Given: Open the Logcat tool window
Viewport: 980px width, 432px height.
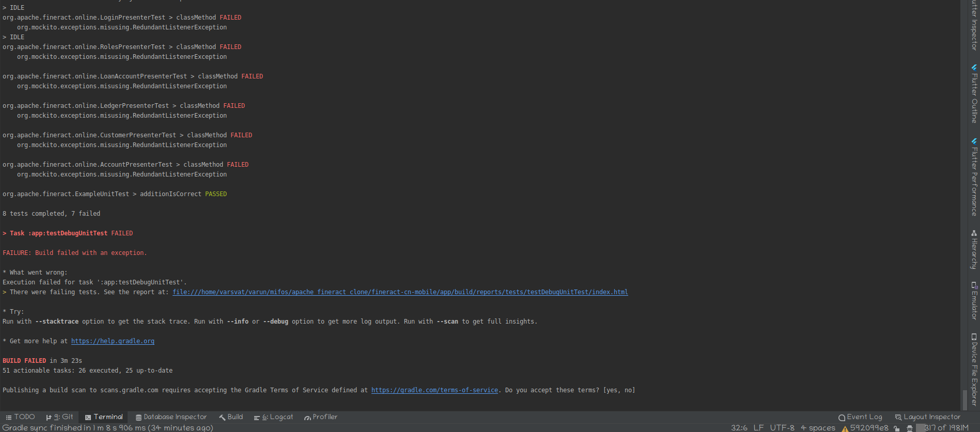Looking at the screenshot, I should 273,417.
